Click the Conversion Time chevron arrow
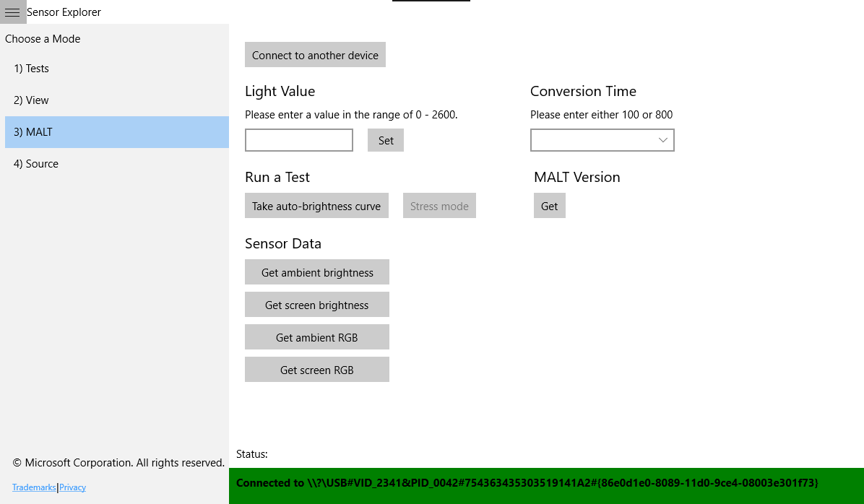Image resolution: width=864 pixels, height=504 pixels. (662, 140)
